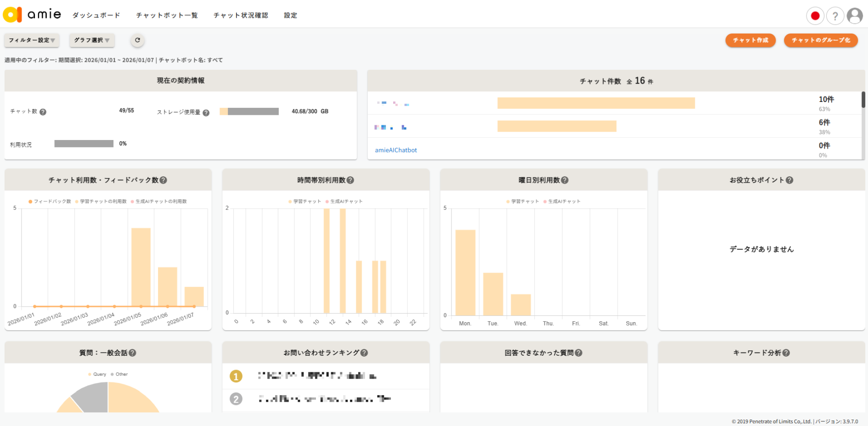Toggle 学習チャット legend in 曜日別利用数 chart

point(522,202)
